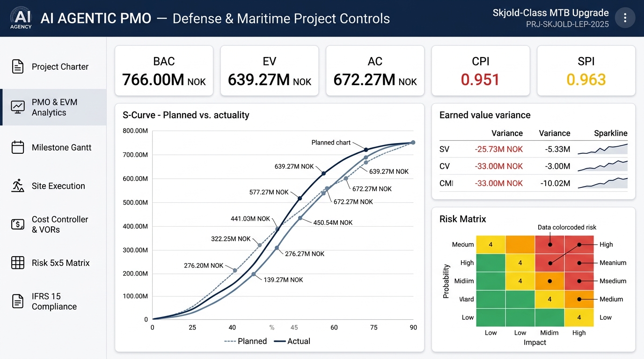Click the EV 639.27M NOK card
The width and height of the screenshot is (644, 359).
pos(270,71)
